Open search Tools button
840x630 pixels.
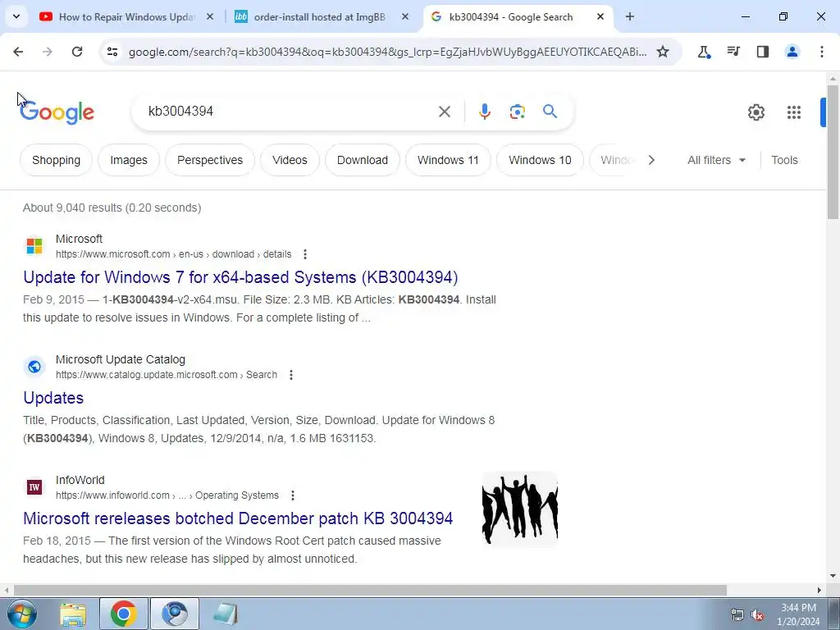point(784,160)
